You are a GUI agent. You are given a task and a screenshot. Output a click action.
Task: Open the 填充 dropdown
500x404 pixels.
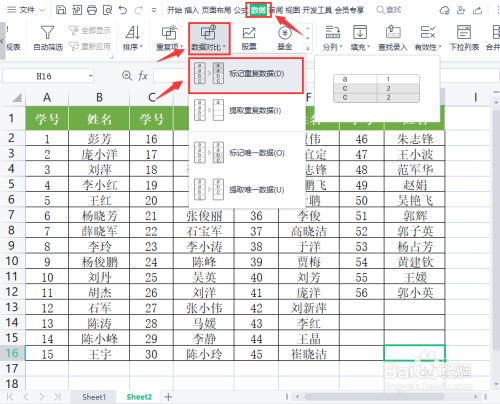coord(360,38)
